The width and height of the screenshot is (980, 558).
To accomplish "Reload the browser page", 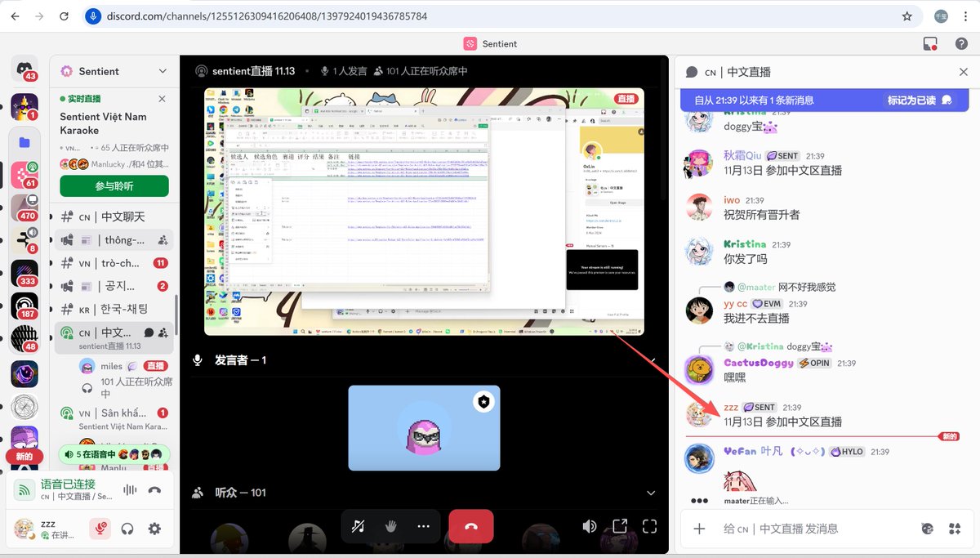I will (64, 16).
